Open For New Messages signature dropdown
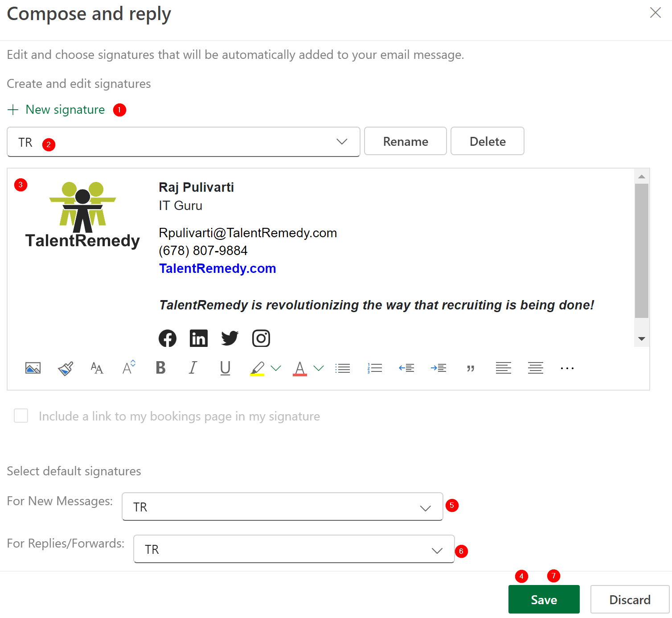This screenshot has height=618, width=672. 283,507
